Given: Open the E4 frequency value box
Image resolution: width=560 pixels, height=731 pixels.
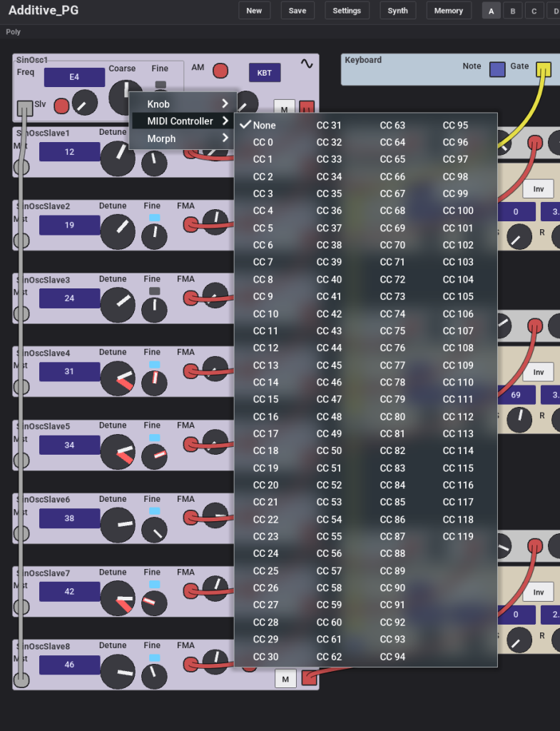Looking at the screenshot, I should pos(74,77).
